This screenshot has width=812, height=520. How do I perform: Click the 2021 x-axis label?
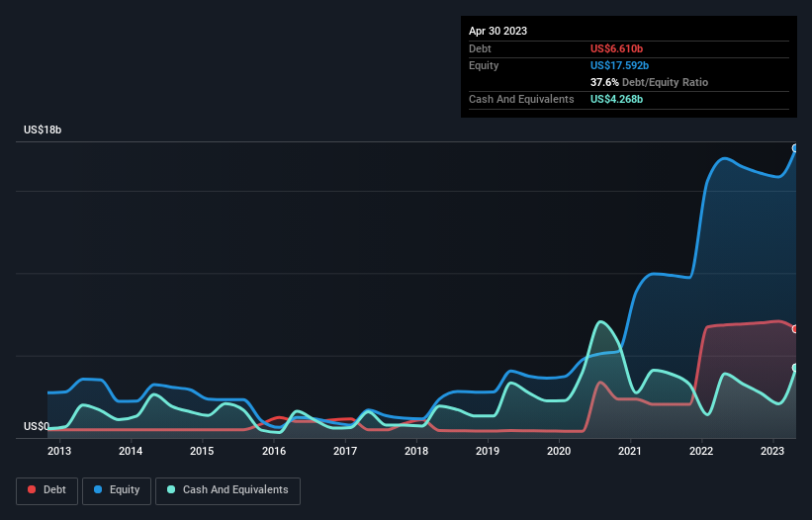point(630,451)
